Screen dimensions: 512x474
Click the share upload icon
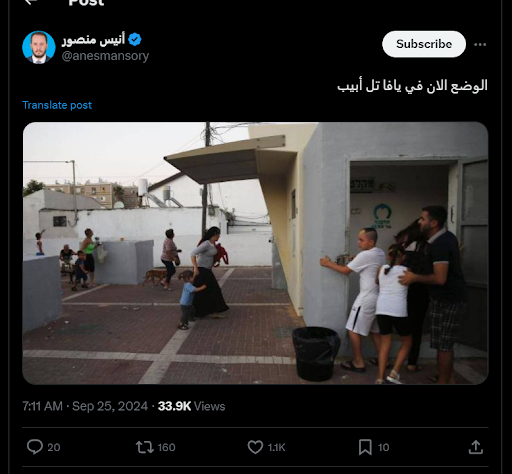[x=476, y=447]
